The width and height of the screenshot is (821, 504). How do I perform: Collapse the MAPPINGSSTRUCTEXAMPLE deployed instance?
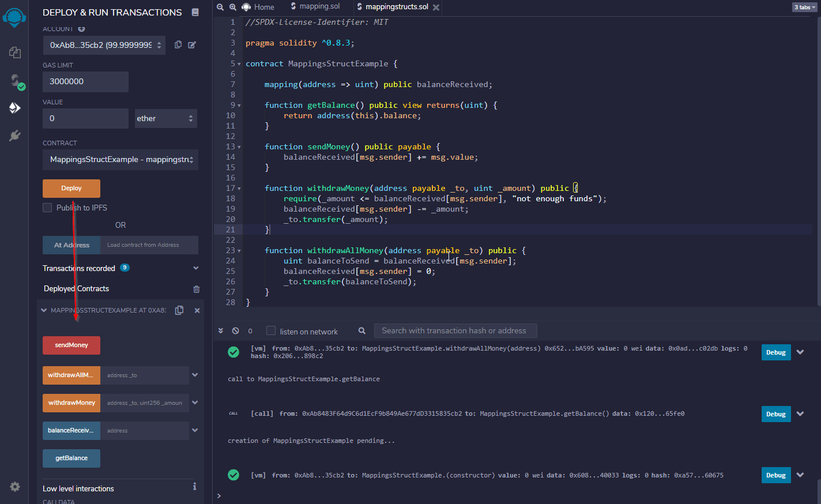pos(44,310)
